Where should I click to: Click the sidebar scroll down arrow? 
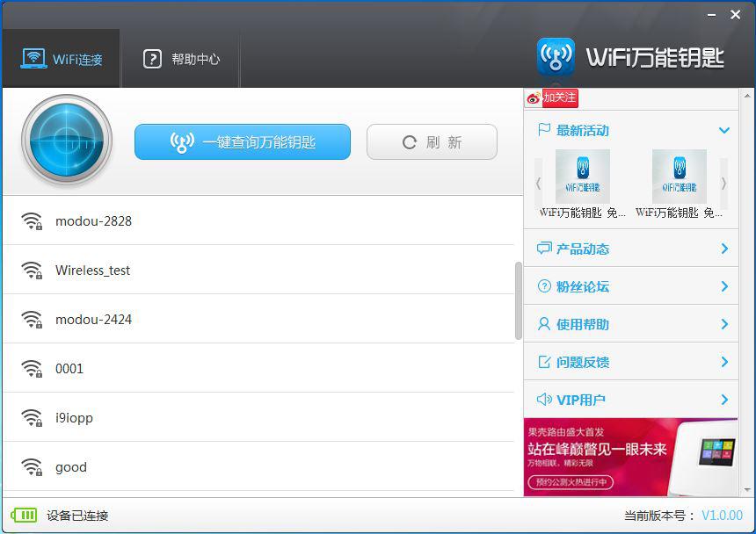747,490
